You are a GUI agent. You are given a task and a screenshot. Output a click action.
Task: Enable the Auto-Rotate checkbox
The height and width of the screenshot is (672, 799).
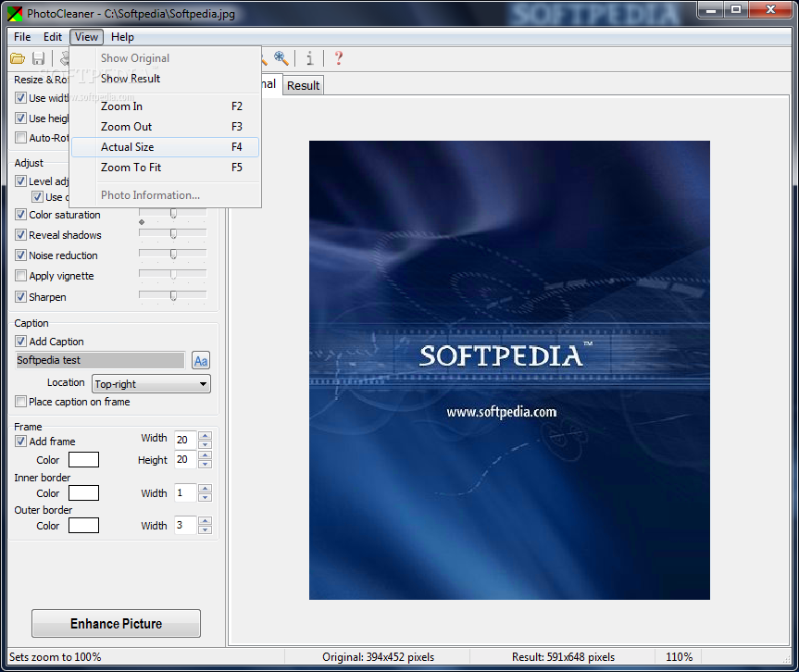click(x=21, y=138)
